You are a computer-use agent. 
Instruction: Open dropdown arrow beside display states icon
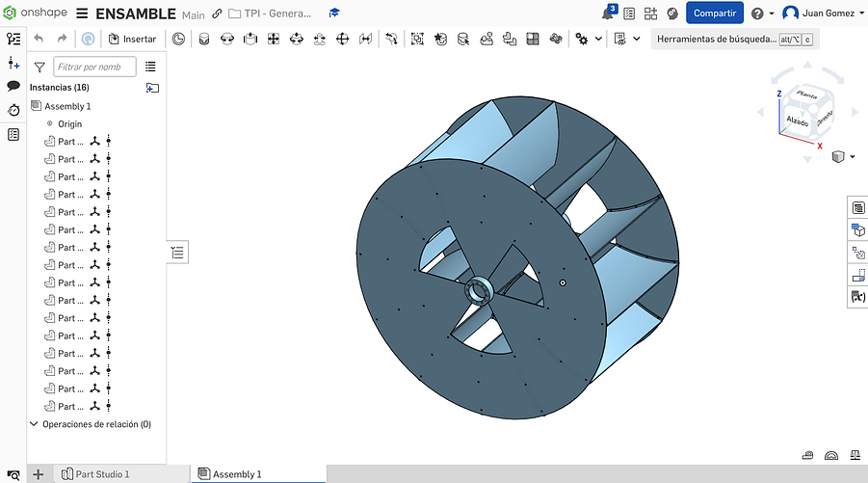click(x=637, y=39)
